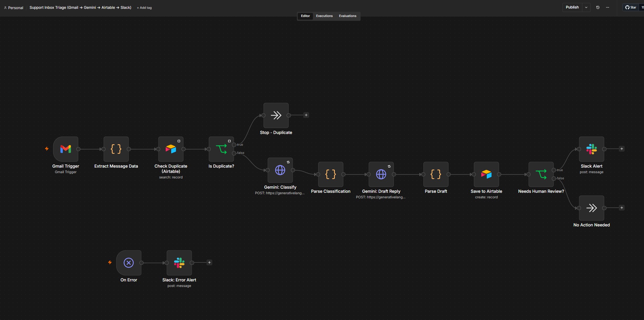This screenshot has width=644, height=320.
Task: Open the Slack: Error Alert node
Action: 179,263
